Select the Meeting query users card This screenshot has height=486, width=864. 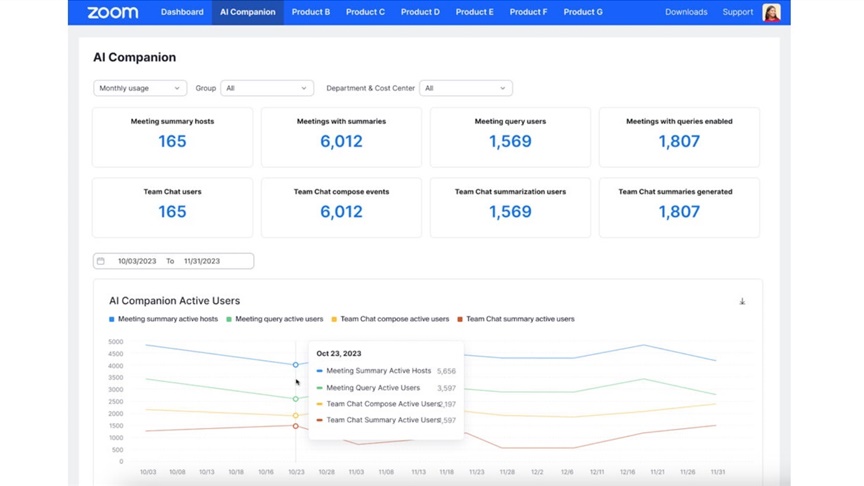tap(510, 137)
